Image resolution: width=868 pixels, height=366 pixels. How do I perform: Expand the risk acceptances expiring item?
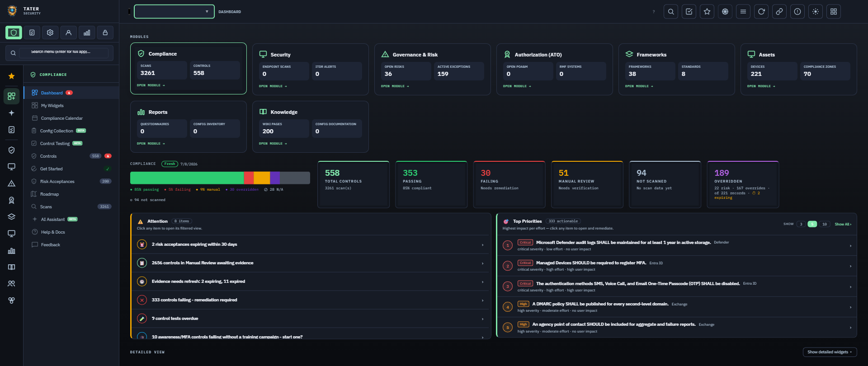pyautogui.click(x=311, y=244)
